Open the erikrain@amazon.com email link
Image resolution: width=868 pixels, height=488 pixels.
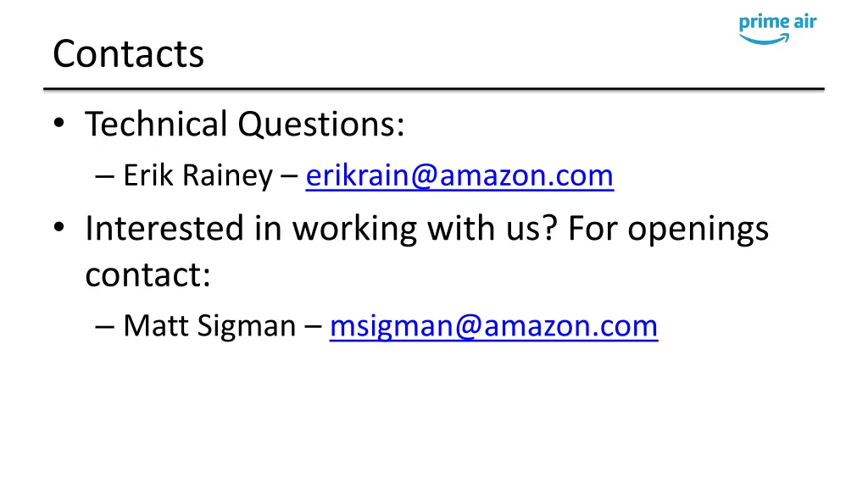pyautogui.click(x=459, y=176)
